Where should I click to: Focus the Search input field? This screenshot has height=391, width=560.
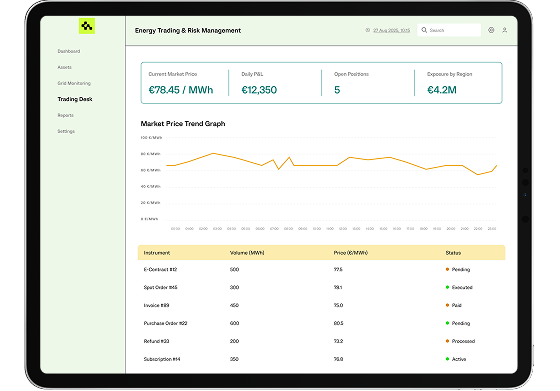point(449,30)
